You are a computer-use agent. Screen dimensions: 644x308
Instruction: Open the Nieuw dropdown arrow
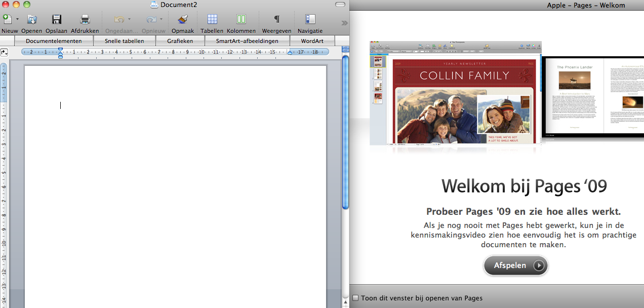(17, 19)
